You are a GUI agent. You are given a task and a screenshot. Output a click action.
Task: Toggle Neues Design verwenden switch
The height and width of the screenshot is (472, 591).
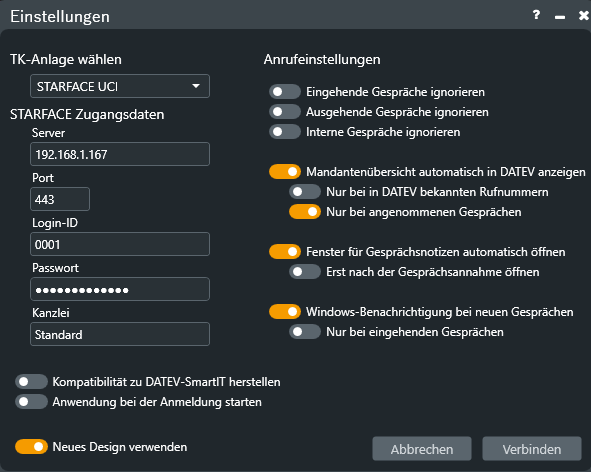click(31, 447)
